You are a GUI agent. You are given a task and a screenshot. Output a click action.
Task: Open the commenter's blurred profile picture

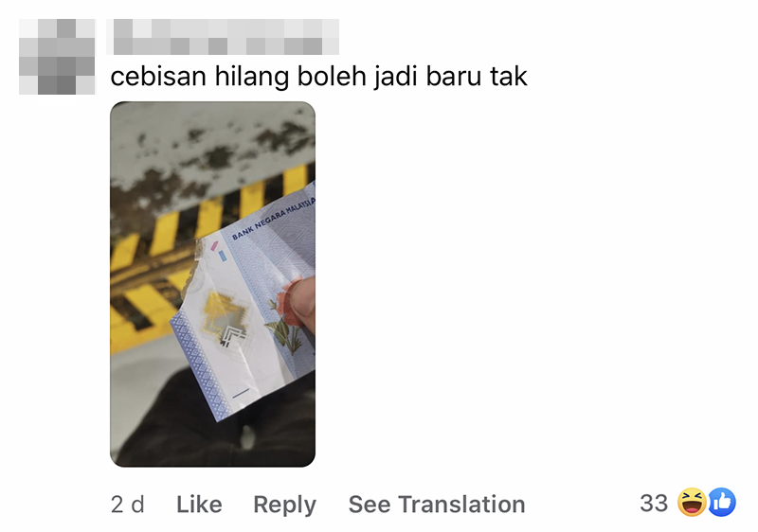pos(57,57)
